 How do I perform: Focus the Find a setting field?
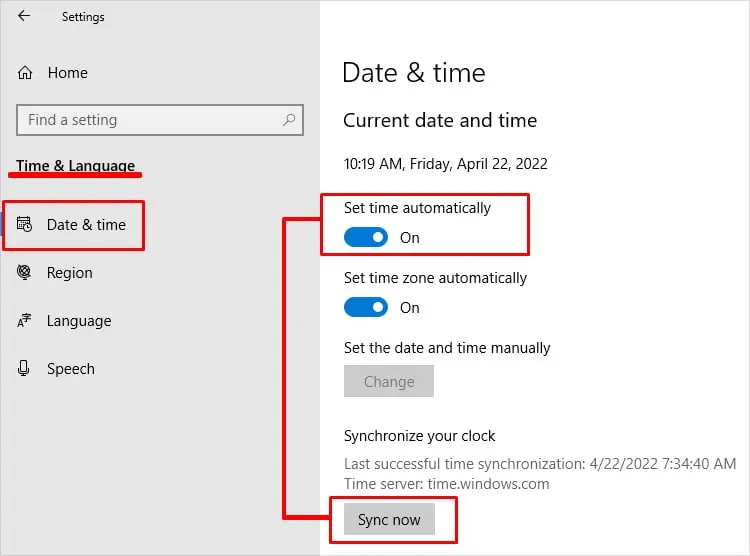[160, 120]
